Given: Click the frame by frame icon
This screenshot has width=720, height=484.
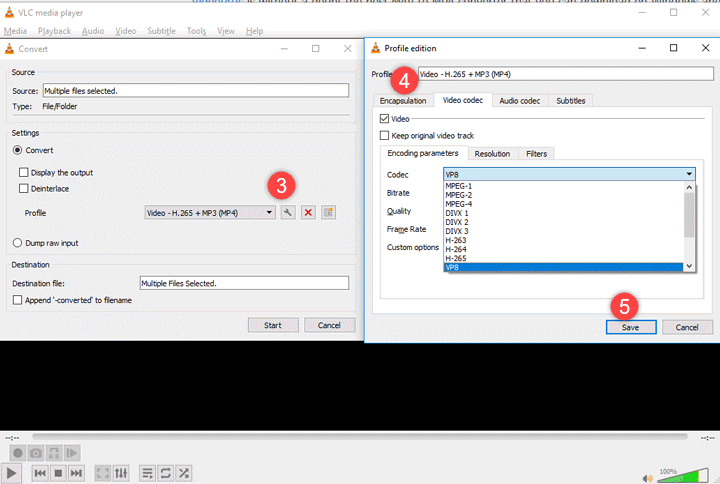Looking at the screenshot, I should 72,453.
